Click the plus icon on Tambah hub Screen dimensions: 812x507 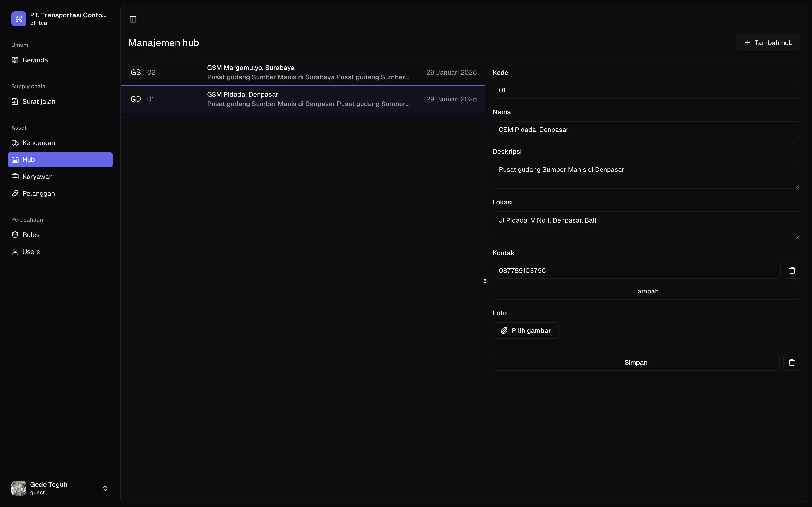click(747, 43)
